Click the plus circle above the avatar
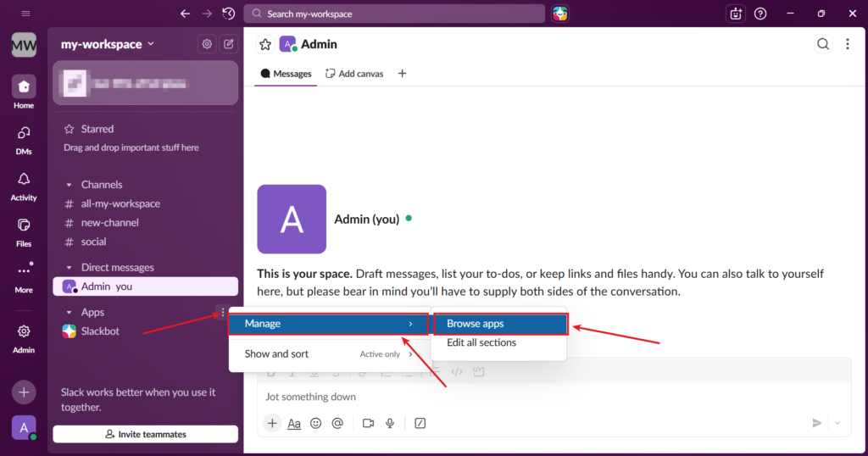This screenshot has width=868, height=456. pyautogui.click(x=24, y=392)
